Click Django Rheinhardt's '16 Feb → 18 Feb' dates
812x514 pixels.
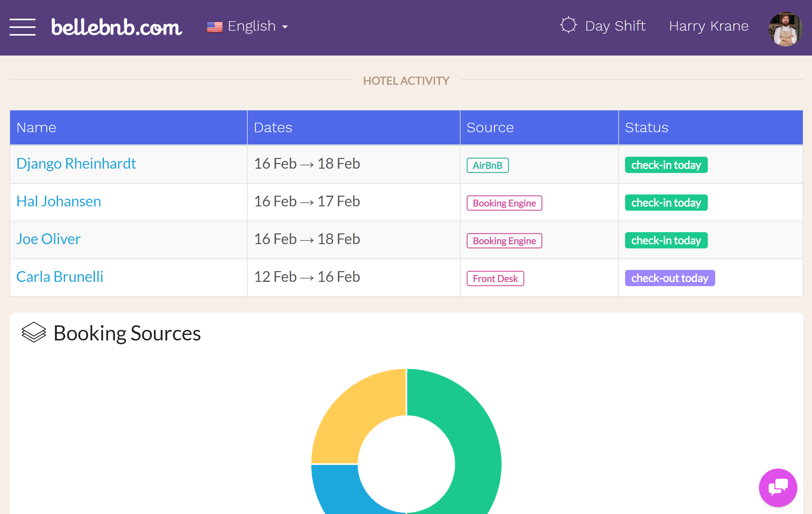[307, 164]
